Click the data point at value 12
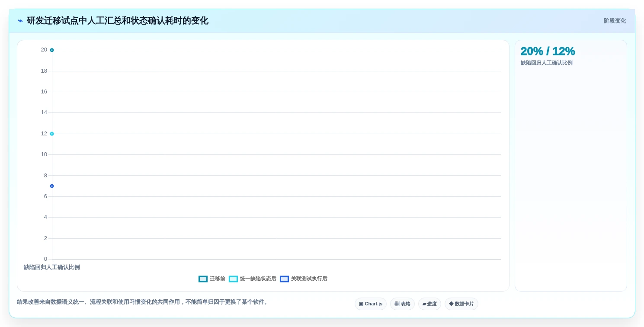The height and width of the screenshot is (327, 644). (x=52, y=134)
